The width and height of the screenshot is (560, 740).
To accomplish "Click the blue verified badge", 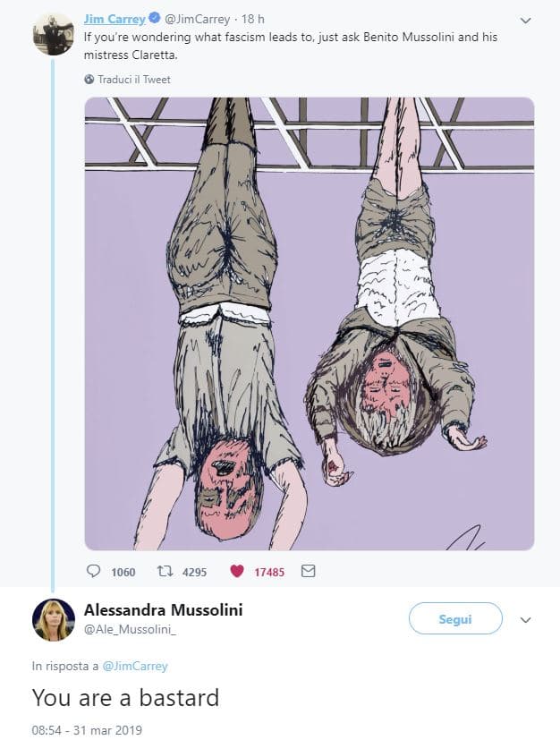I will pos(155,20).
